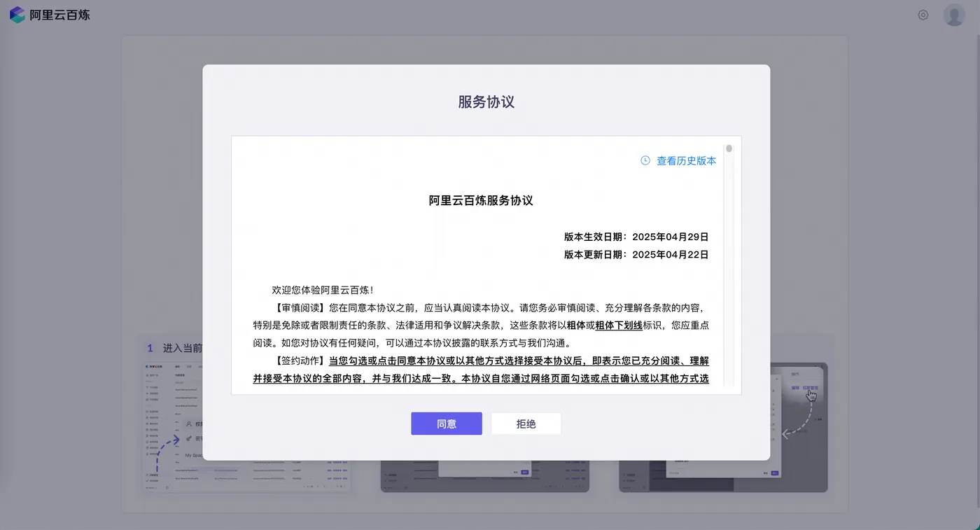
Task: Select the 版本更新日期：2025年04月22日 line
Action: click(x=636, y=255)
